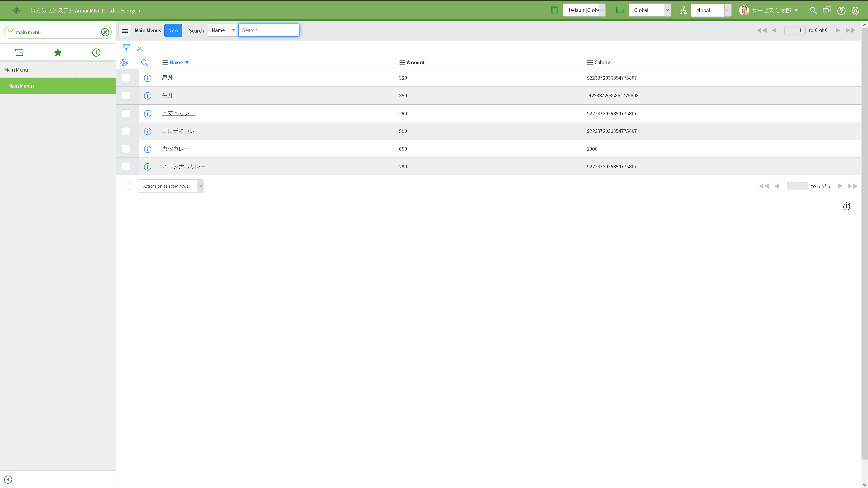The width and height of the screenshot is (868, 488).
Task: Click the filter funnel icon
Action: point(126,49)
